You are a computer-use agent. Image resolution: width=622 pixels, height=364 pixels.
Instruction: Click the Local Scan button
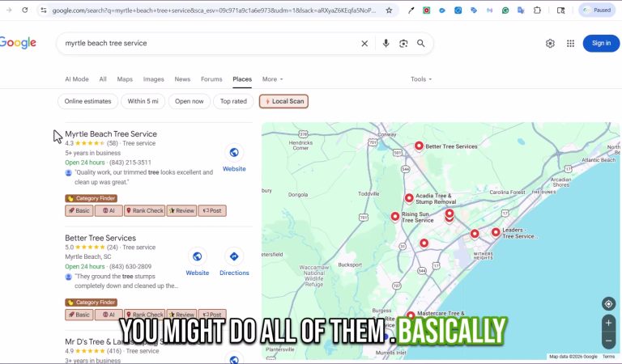283,101
